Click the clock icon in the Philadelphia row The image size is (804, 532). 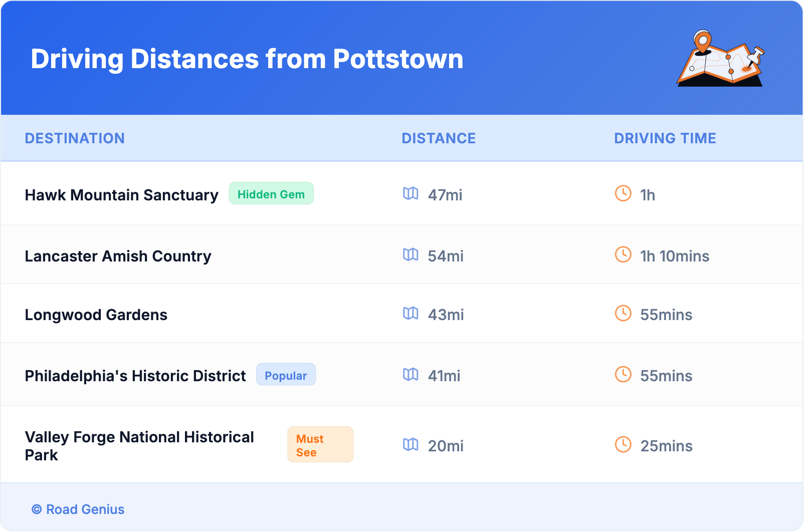pyautogui.click(x=623, y=374)
